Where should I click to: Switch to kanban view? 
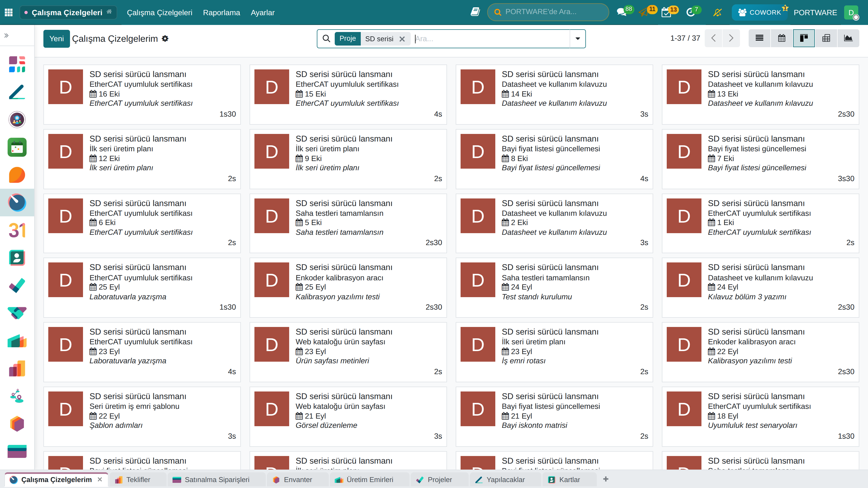(x=804, y=38)
